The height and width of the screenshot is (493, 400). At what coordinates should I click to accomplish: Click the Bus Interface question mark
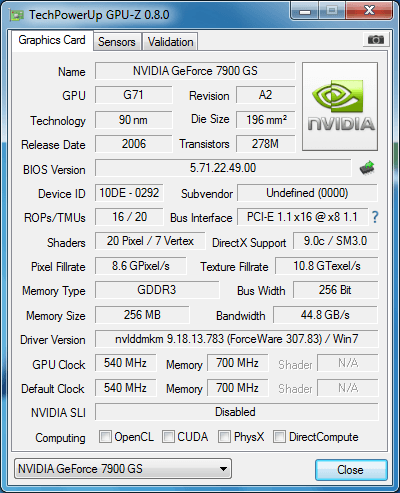375,217
